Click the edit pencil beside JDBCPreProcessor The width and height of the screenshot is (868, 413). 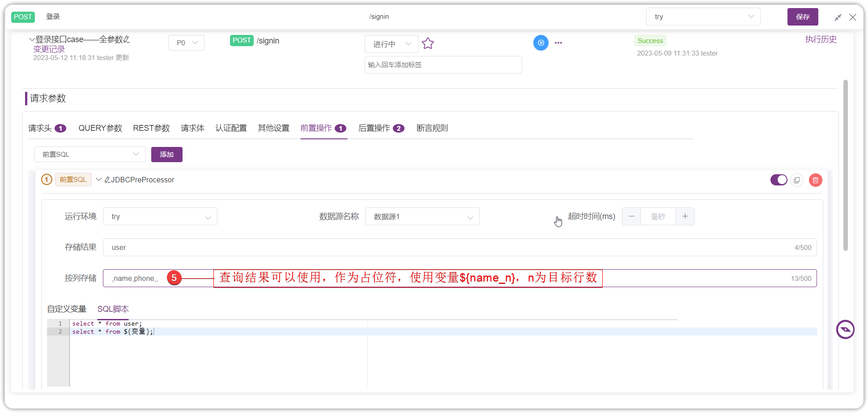click(107, 180)
